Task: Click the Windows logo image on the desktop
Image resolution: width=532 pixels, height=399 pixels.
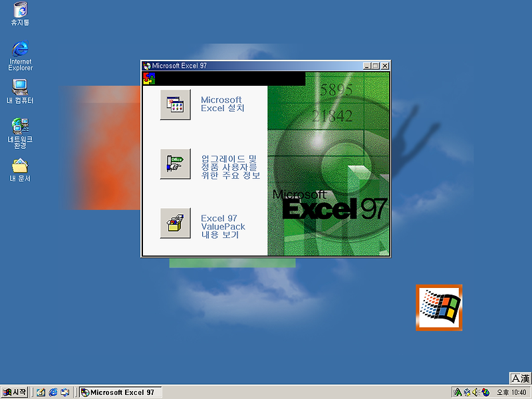Action: [x=438, y=307]
